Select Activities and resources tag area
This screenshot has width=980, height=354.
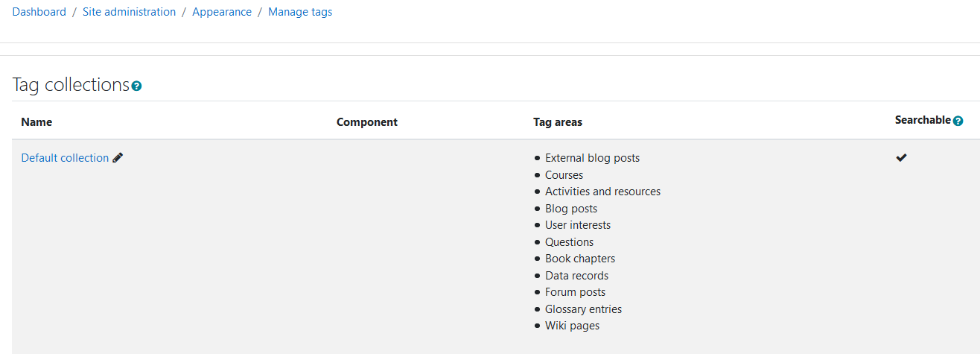[x=602, y=192]
